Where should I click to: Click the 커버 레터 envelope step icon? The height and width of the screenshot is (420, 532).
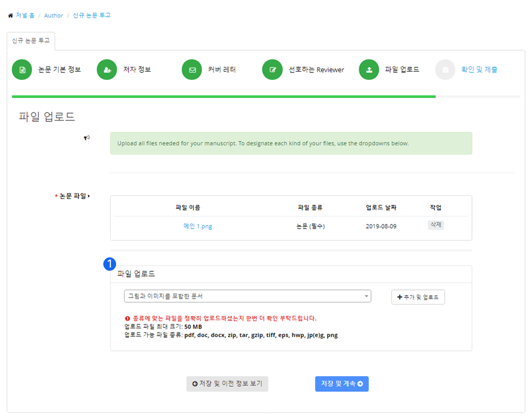pyautogui.click(x=192, y=69)
